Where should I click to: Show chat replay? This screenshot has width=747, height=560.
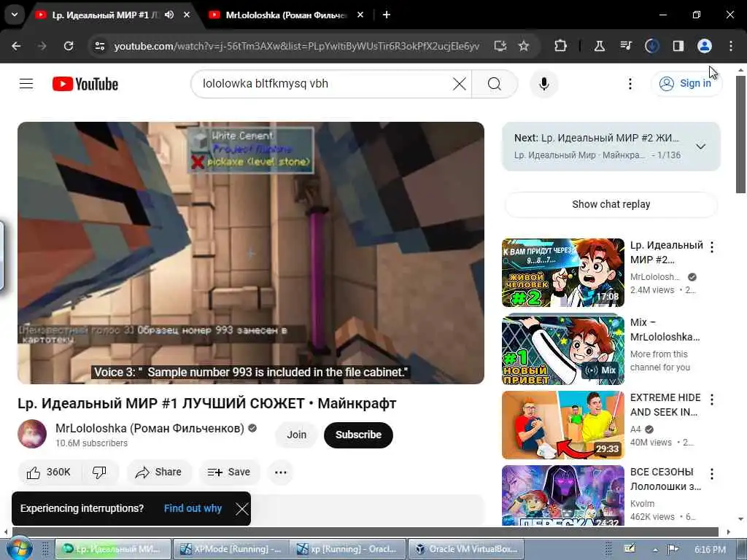click(x=611, y=204)
